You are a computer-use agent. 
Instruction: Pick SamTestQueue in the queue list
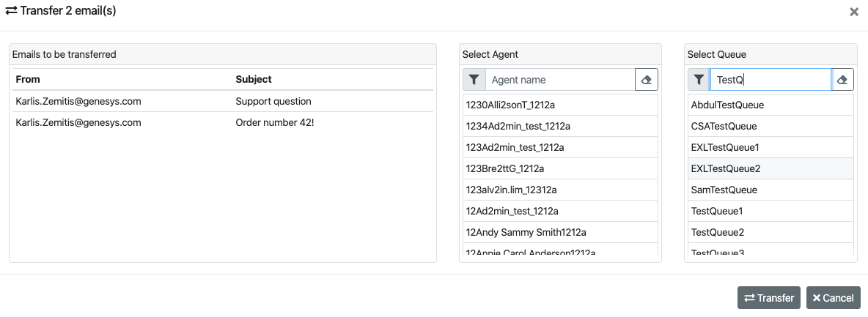pos(770,190)
